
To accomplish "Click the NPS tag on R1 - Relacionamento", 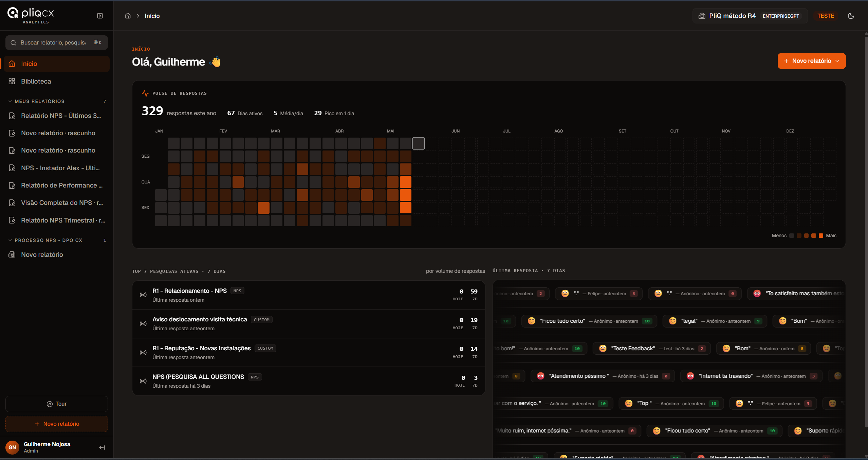I will point(237,291).
